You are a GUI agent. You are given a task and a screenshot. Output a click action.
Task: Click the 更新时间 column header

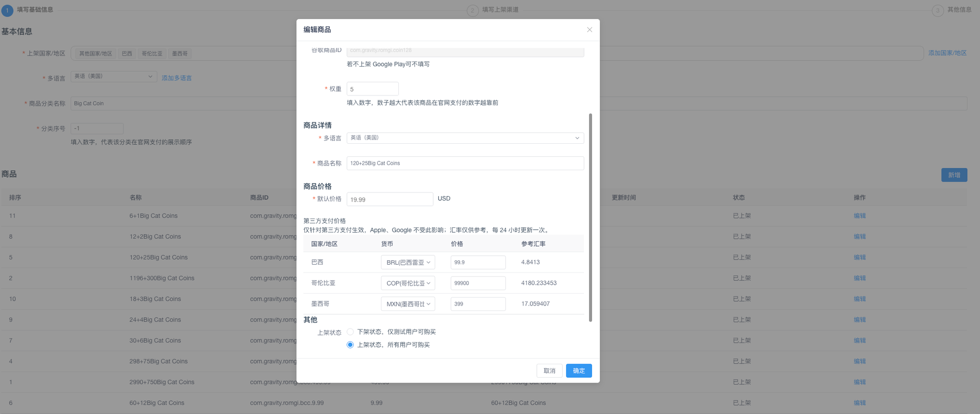pyautogui.click(x=623, y=198)
